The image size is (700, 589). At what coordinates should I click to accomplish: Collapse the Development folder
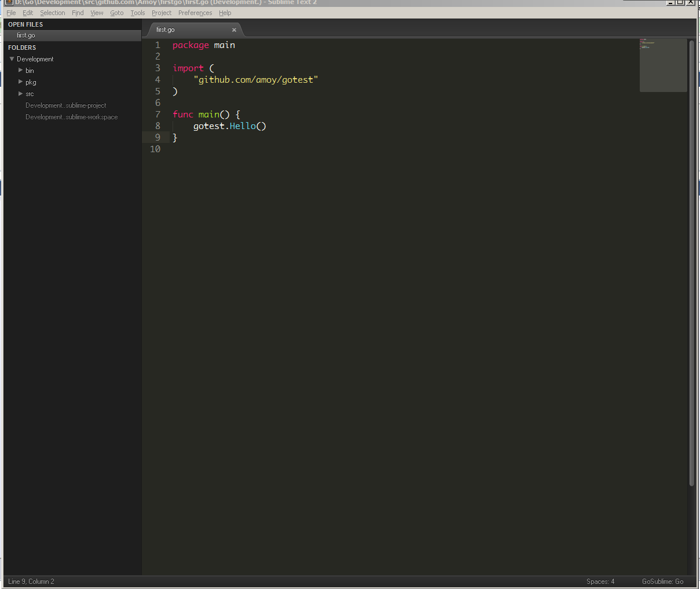coord(12,58)
